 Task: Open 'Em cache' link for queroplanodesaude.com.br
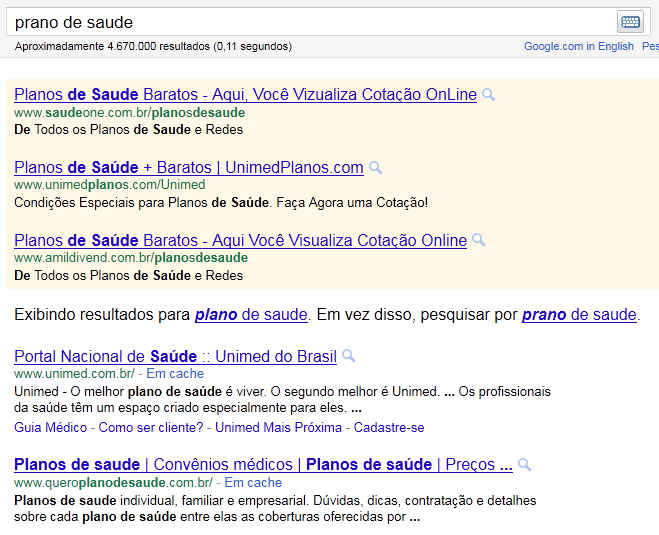[253, 482]
